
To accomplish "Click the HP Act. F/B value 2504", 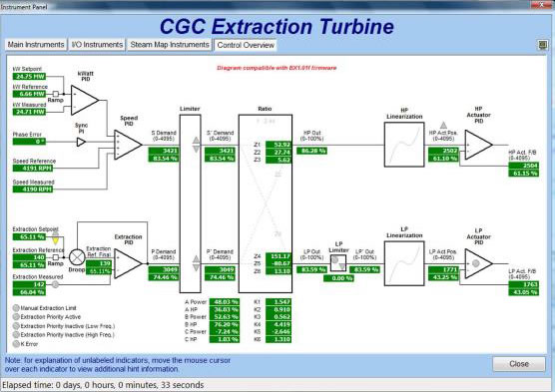I will tap(524, 166).
